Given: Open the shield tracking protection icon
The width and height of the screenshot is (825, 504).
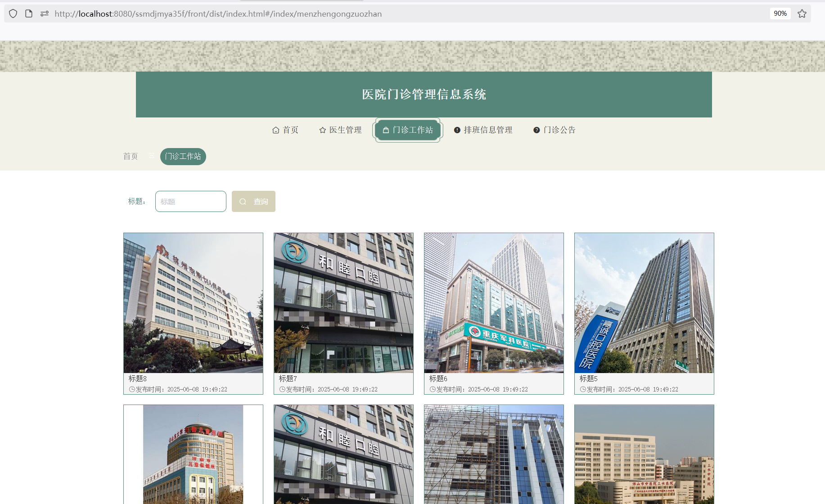Looking at the screenshot, I should coord(13,13).
